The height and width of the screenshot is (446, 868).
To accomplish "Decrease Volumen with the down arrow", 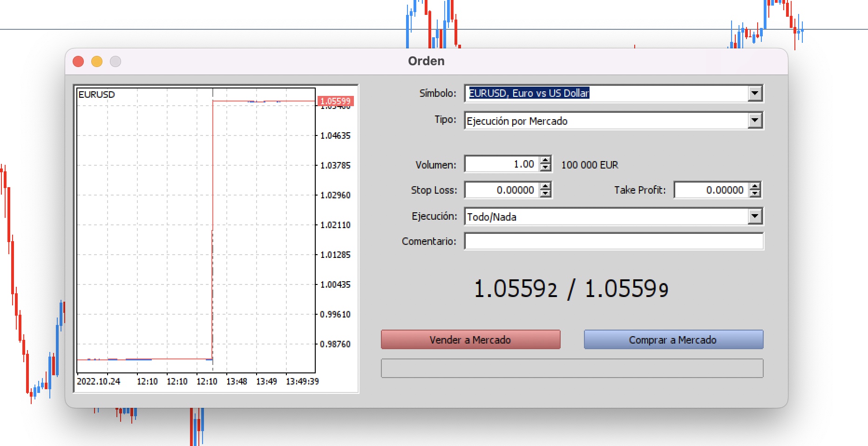I will [x=545, y=168].
